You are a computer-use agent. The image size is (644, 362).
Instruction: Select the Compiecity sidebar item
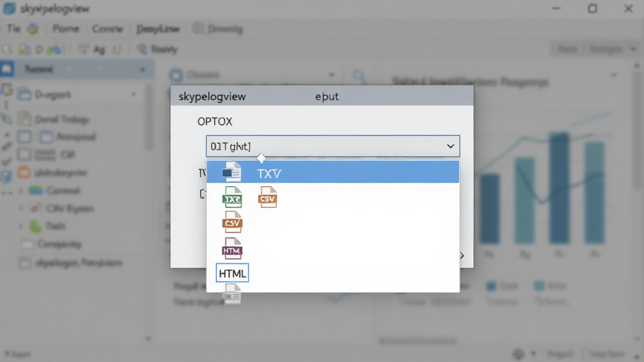pyautogui.click(x=59, y=244)
